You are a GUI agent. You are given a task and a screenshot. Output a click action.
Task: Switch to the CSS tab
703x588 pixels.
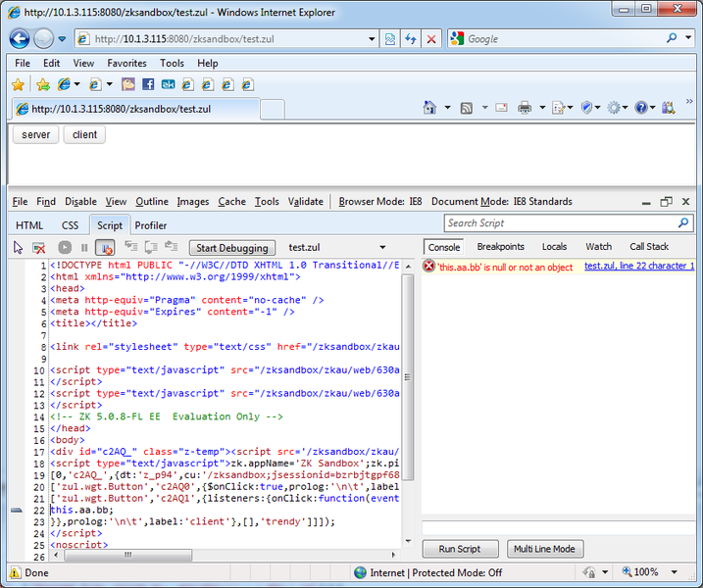(70, 225)
